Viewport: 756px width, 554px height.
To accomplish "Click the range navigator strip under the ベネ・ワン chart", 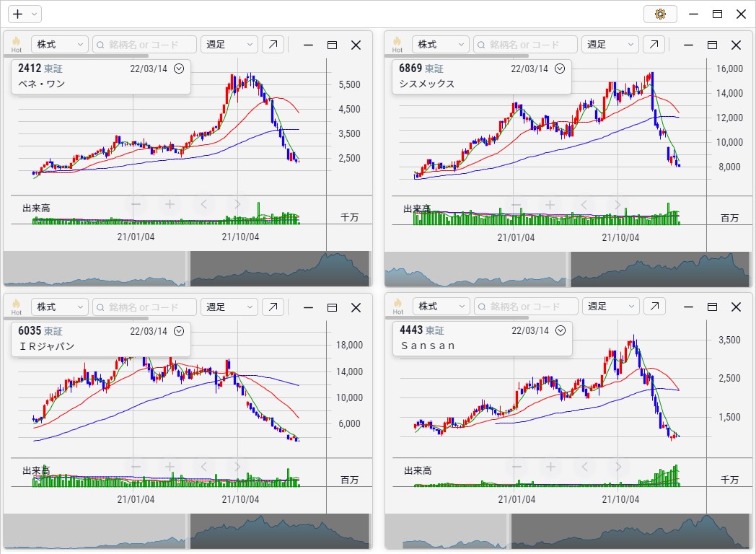I will (188, 268).
